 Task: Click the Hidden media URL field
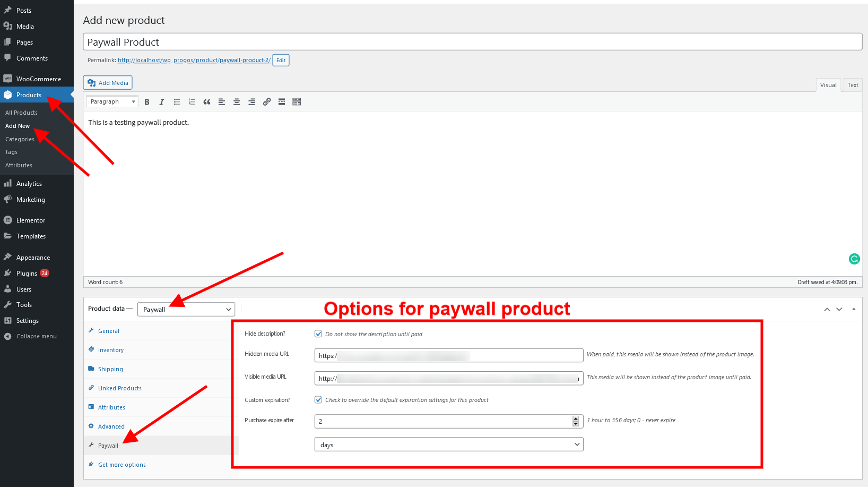[x=449, y=355]
